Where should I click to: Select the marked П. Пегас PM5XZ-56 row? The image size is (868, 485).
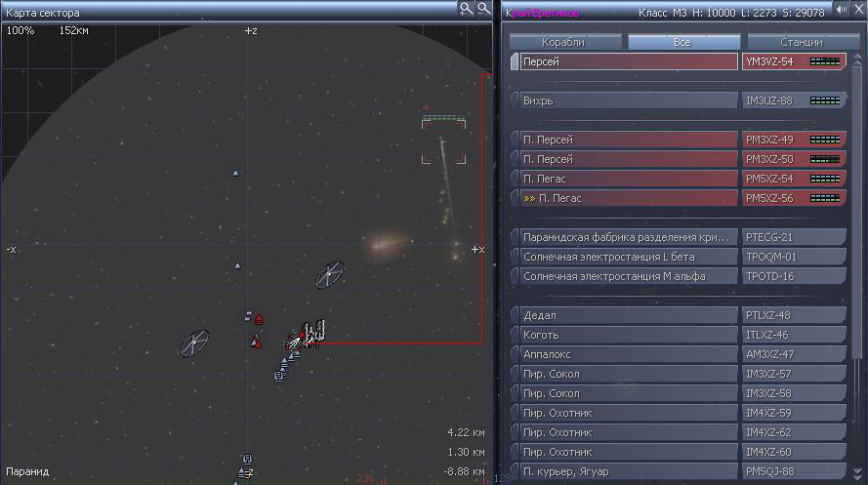pos(629,198)
